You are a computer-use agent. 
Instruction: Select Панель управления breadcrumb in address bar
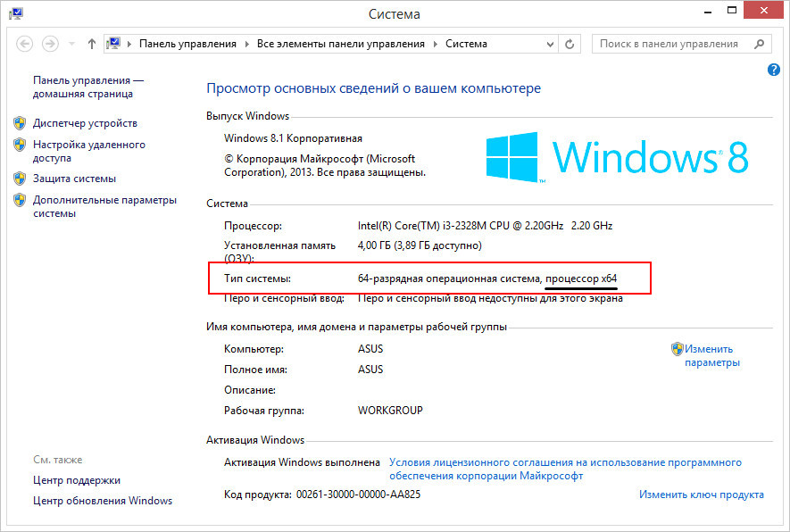pyautogui.click(x=187, y=44)
